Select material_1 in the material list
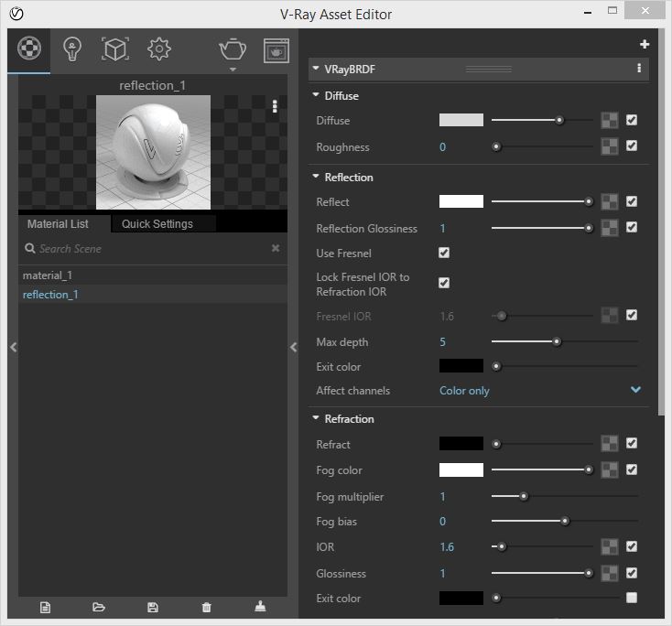 [48, 275]
